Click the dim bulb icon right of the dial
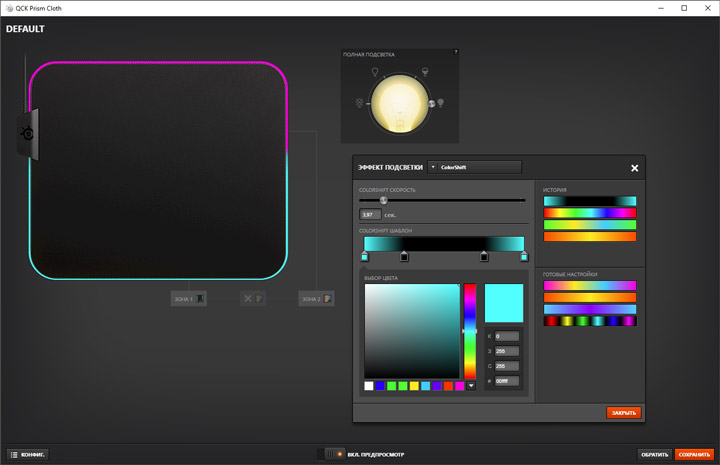The width and height of the screenshot is (720, 465). tap(441, 103)
